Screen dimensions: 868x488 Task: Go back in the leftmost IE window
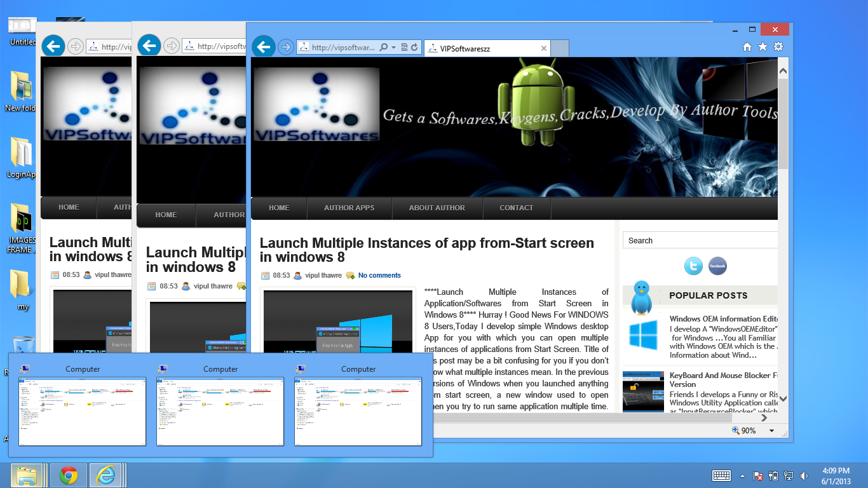coord(53,46)
